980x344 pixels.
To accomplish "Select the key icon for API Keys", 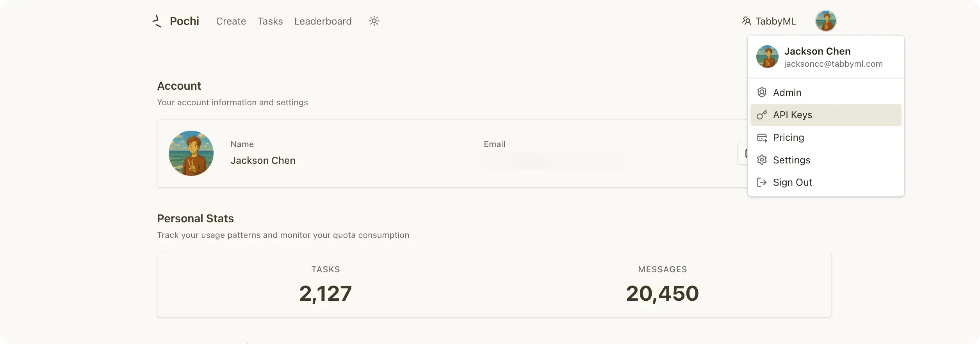I will [762, 115].
